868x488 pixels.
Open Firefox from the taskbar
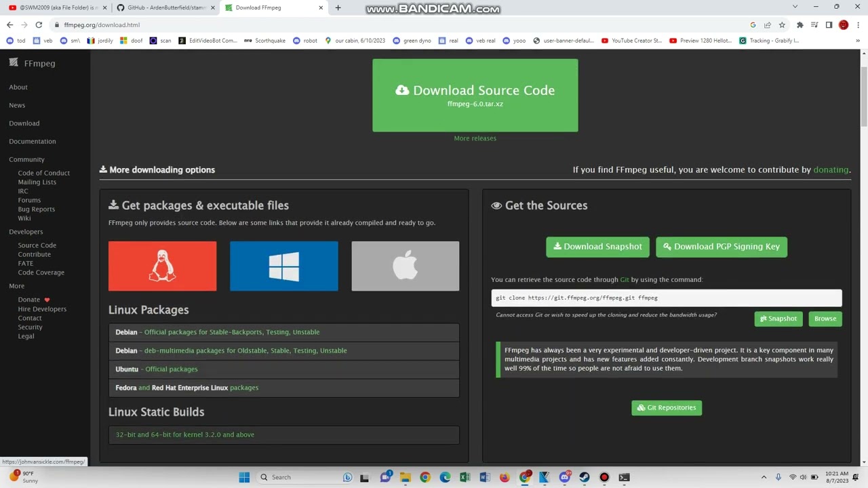point(505,477)
